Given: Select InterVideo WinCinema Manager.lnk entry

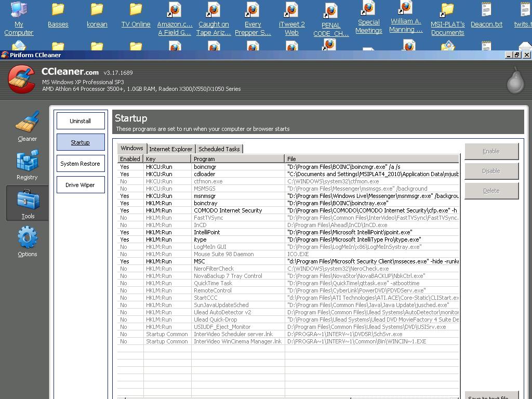Looking at the screenshot, I should click(x=288, y=342).
